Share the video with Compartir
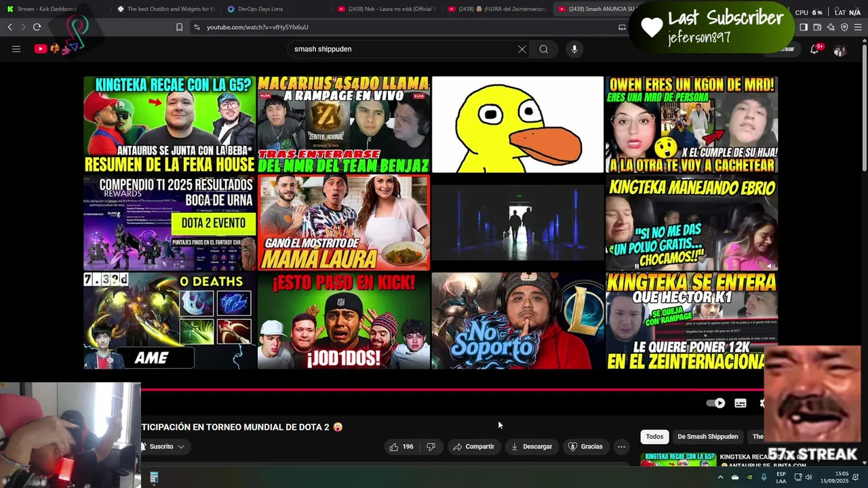 pyautogui.click(x=473, y=447)
